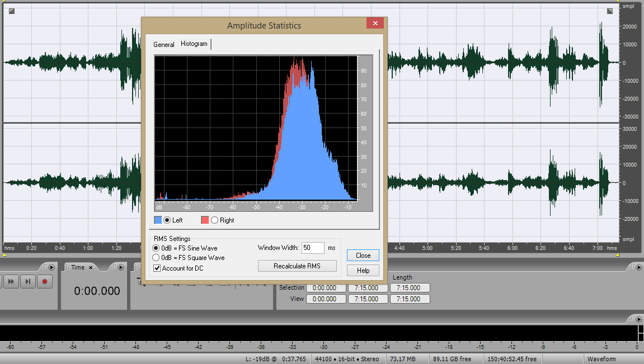This screenshot has width=644, height=364.
Task: Click the -18 mark on level meter scale
Action: 449,347
